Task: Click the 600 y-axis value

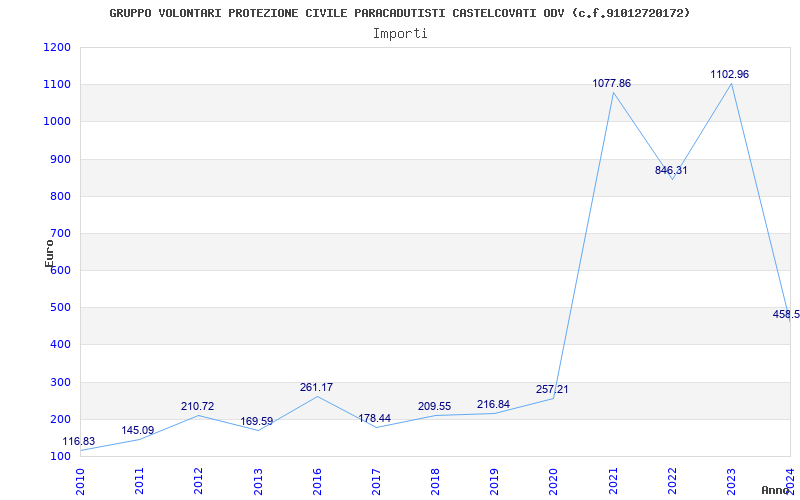Action: click(61, 270)
